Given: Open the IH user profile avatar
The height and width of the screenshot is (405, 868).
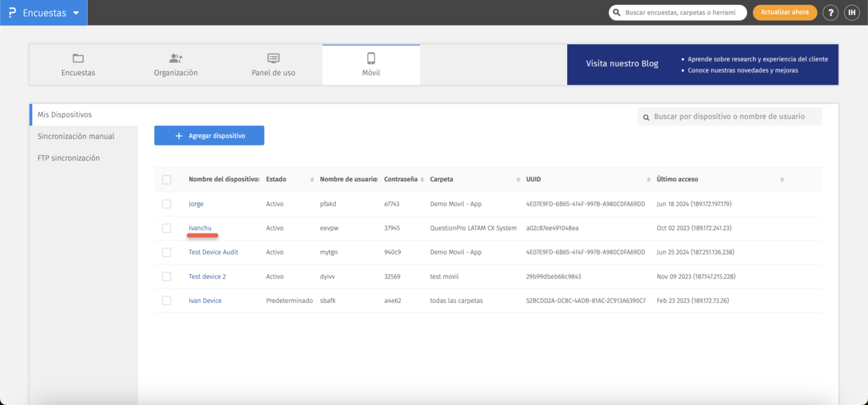Looking at the screenshot, I should 852,13.
